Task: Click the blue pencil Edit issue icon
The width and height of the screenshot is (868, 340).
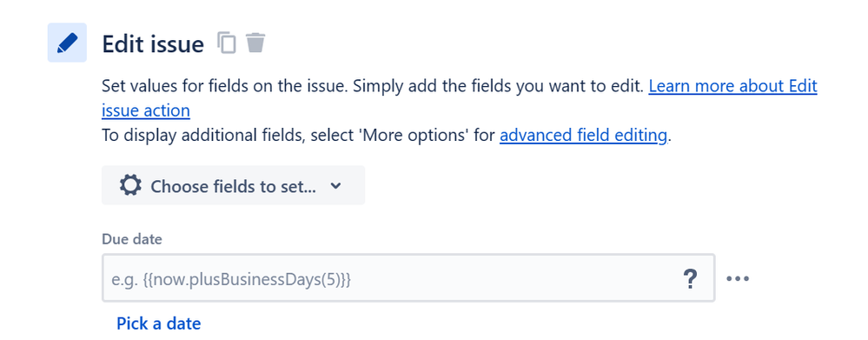Action: pos(67,43)
